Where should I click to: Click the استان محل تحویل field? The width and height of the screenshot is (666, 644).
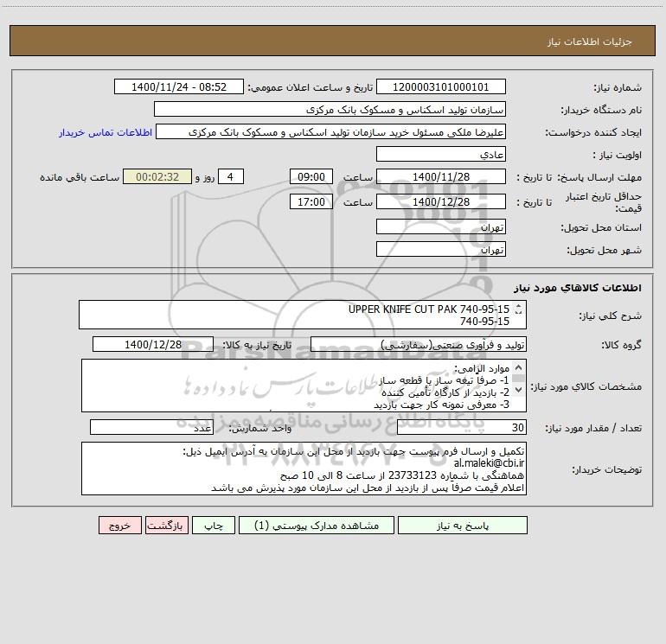pos(441,226)
